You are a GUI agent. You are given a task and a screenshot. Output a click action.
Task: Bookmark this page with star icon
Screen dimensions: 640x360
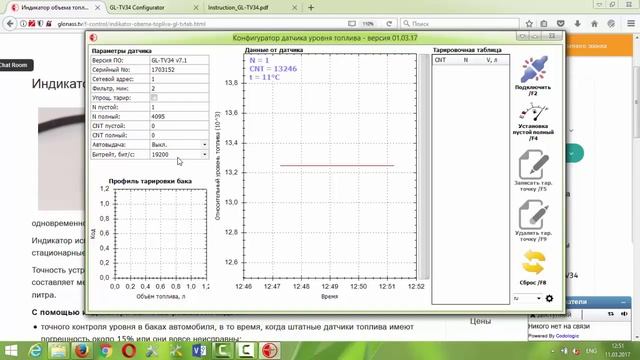tap(529, 24)
